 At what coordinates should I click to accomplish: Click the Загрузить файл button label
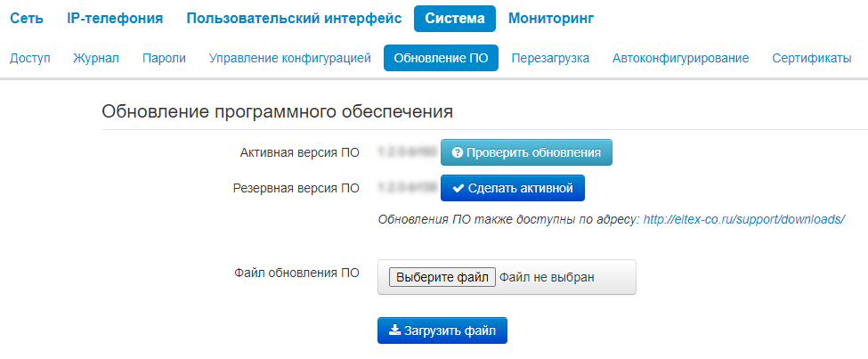[x=450, y=330]
